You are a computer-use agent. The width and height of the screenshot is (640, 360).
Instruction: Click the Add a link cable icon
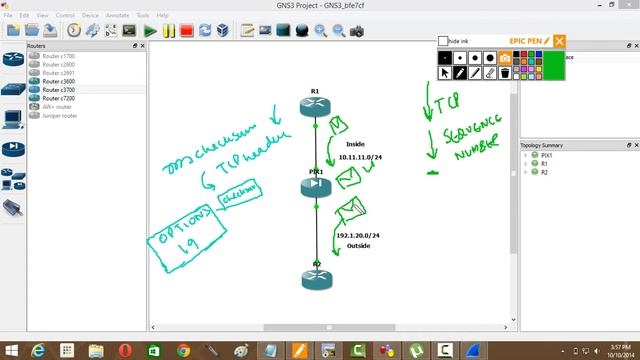point(13,208)
